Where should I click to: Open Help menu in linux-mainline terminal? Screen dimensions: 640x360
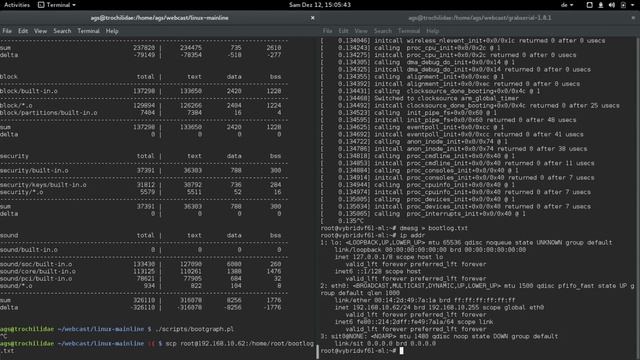[112, 31]
